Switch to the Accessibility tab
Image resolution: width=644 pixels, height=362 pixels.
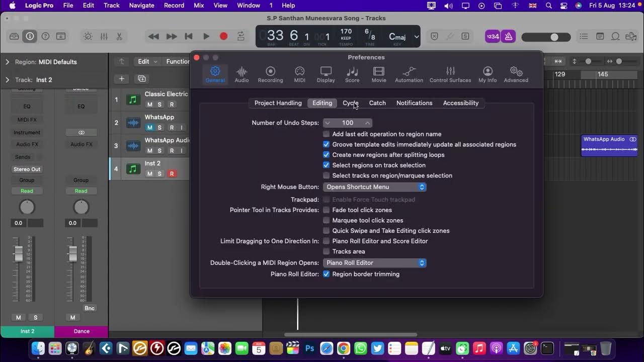[461, 103]
